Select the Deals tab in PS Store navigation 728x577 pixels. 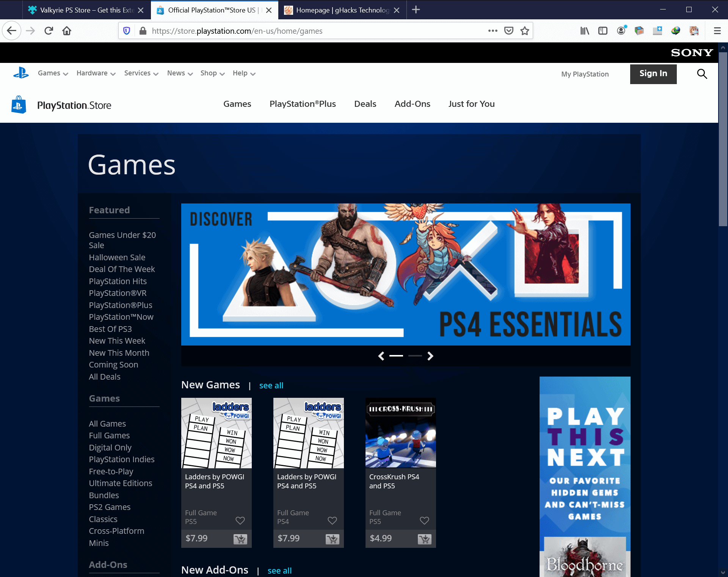coord(365,104)
